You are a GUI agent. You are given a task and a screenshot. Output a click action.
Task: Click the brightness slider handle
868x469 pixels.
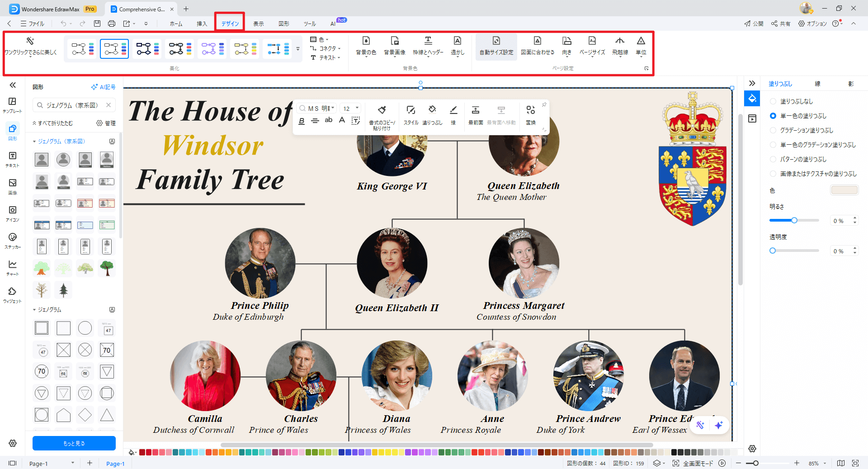pos(794,220)
